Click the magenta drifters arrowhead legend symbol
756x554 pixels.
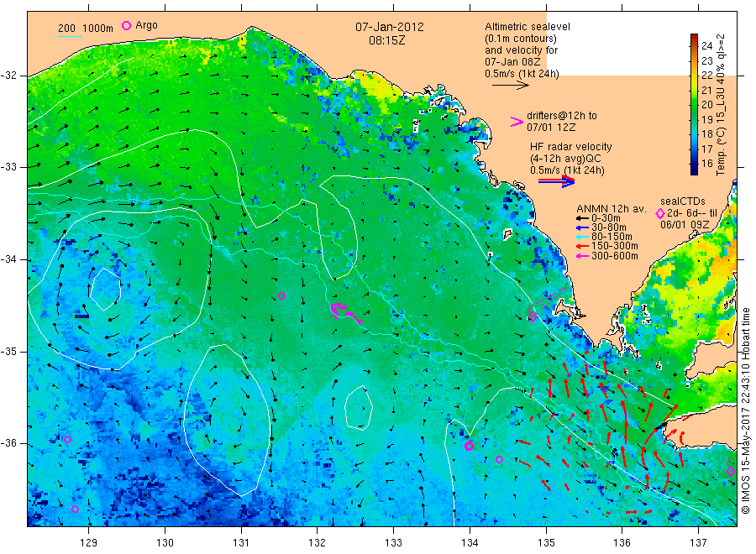[517, 122]
